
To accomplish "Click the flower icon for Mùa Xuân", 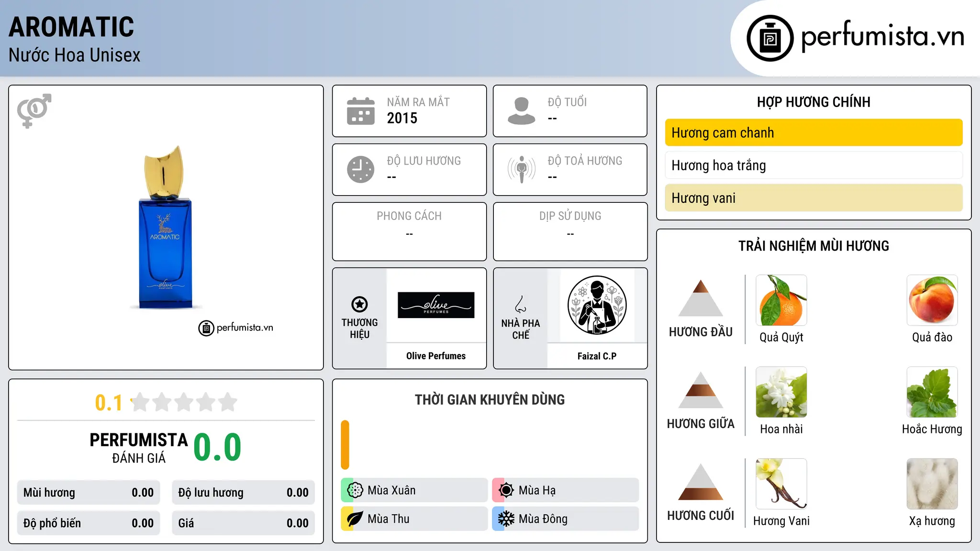I will [x=355, y=490].
